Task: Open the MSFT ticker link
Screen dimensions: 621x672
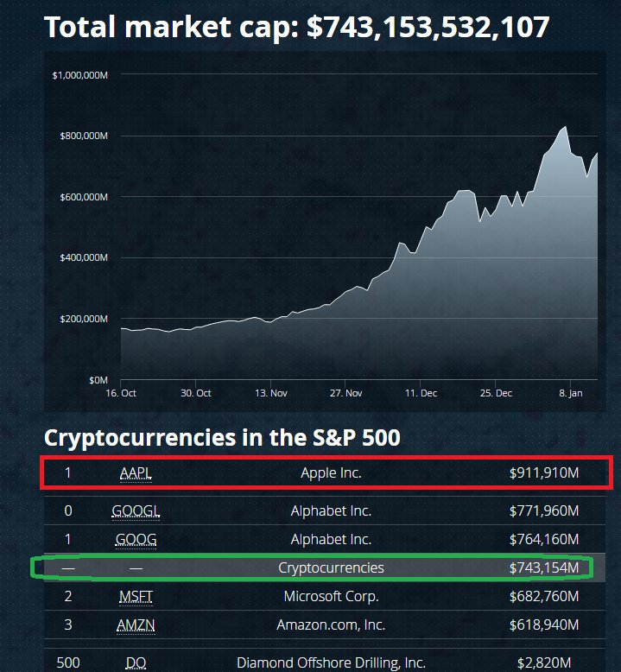Action: 136,597
